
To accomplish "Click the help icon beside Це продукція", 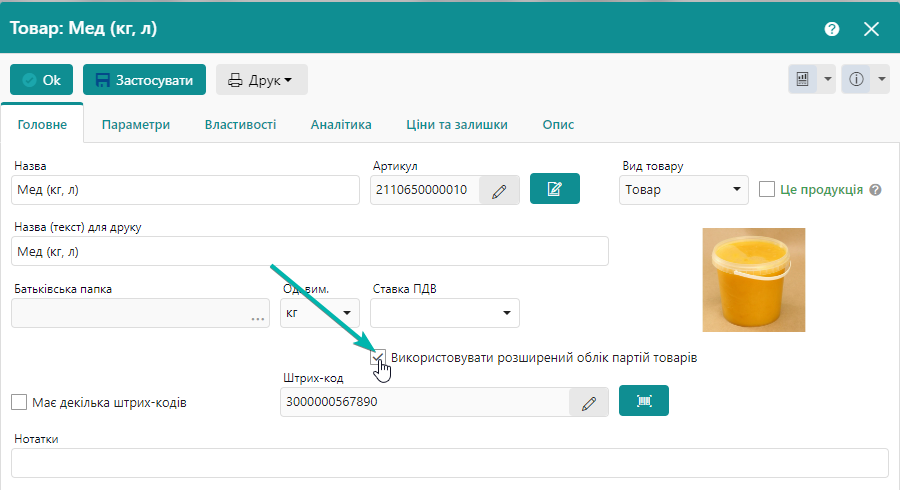I will click(x=876, y=190).
